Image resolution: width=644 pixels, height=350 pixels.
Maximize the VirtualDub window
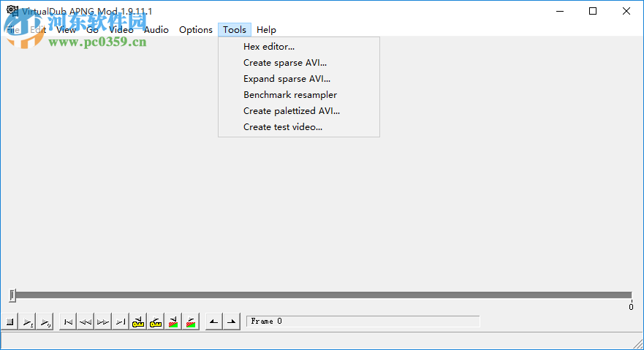tap(593, 11)
